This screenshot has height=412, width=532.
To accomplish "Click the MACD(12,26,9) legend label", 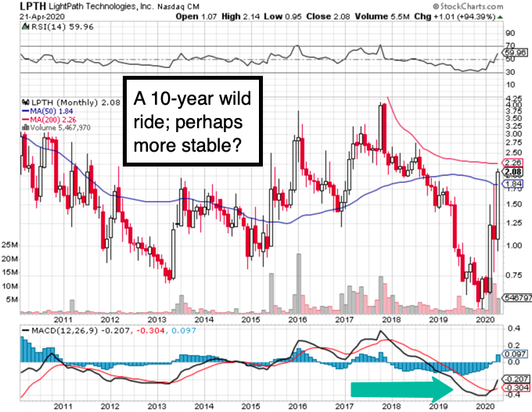I will click(64, 330).
